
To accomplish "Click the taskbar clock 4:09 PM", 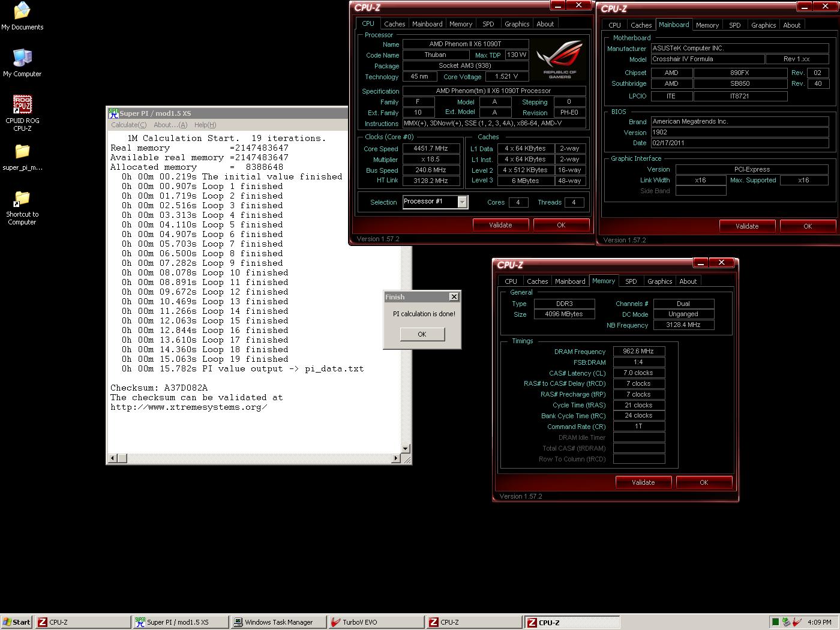I will pyautogui.click(x=820, y=622).
